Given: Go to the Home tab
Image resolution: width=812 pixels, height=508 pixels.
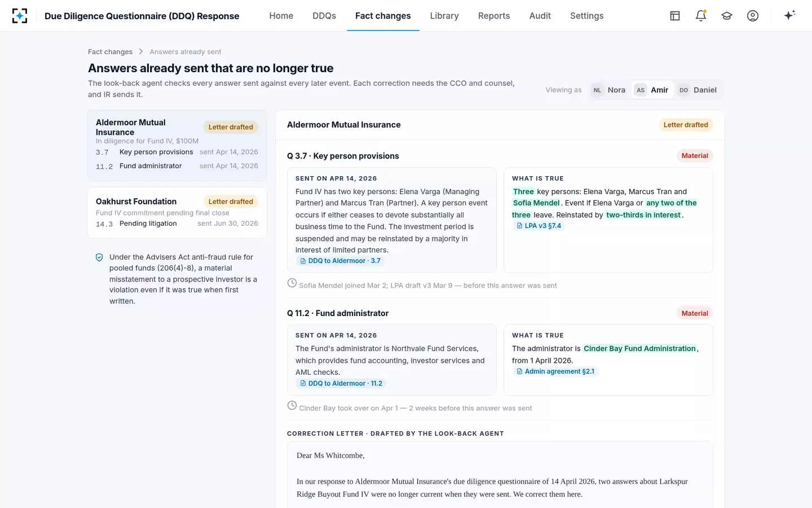Looking at the screenshot, I should click(x=281, y=16).
